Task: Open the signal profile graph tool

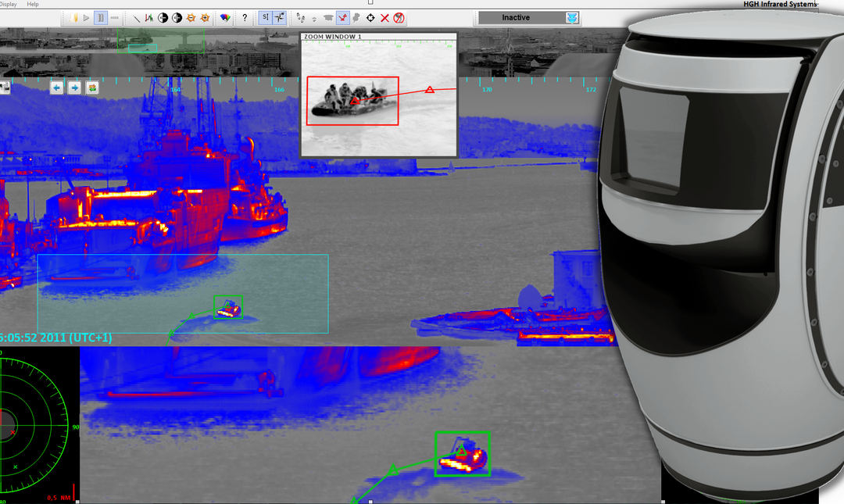Action: 149,18
